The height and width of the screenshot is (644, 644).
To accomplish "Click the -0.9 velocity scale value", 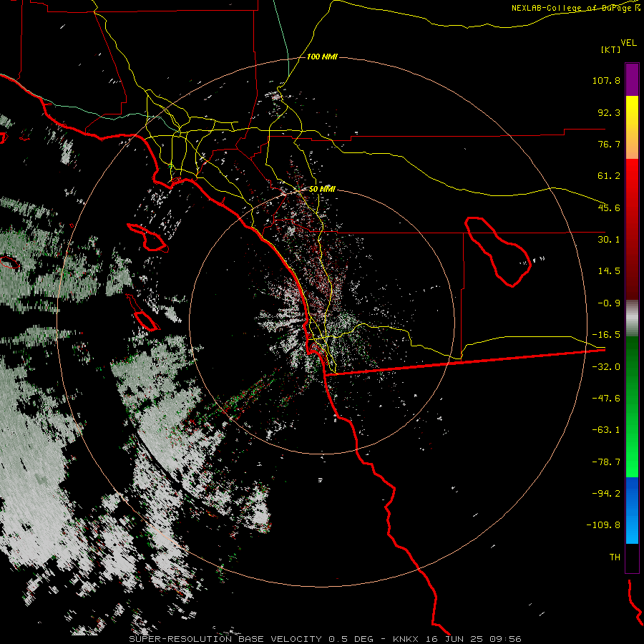I will pos(609,303).
